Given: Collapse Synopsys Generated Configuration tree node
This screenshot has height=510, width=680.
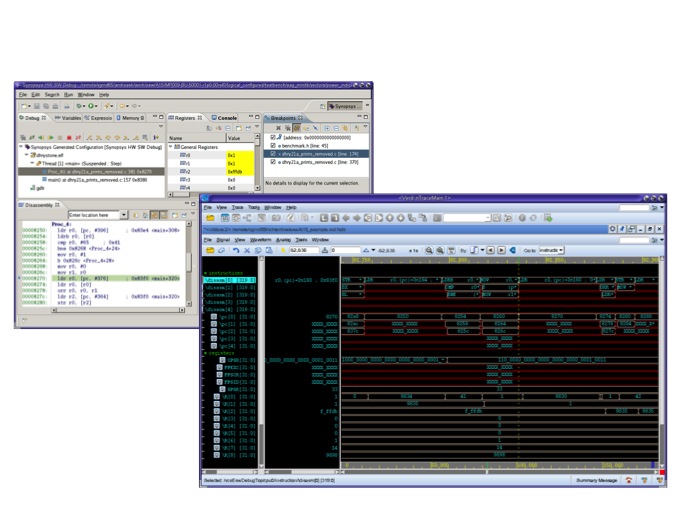Looking at the screenshot, I should (21, 147).
